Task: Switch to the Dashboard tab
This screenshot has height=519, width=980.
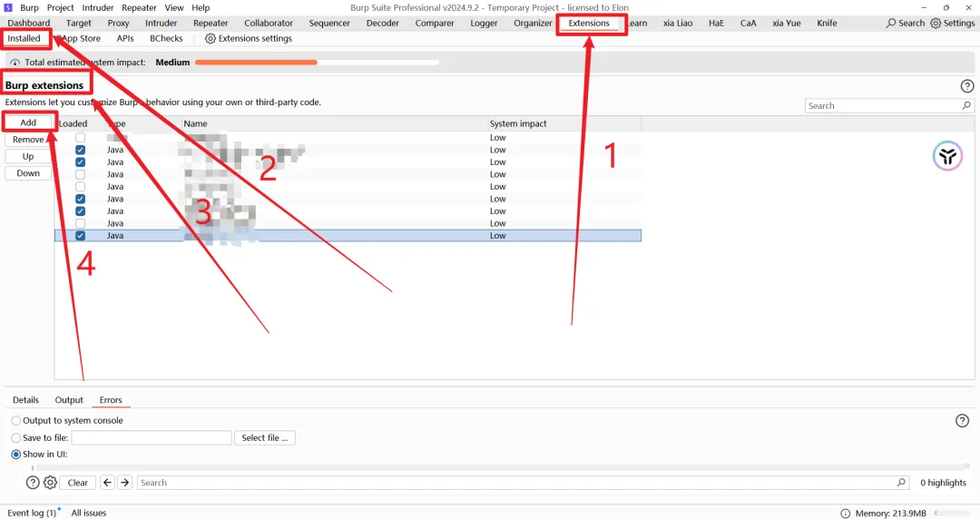Action: (29, 23)
